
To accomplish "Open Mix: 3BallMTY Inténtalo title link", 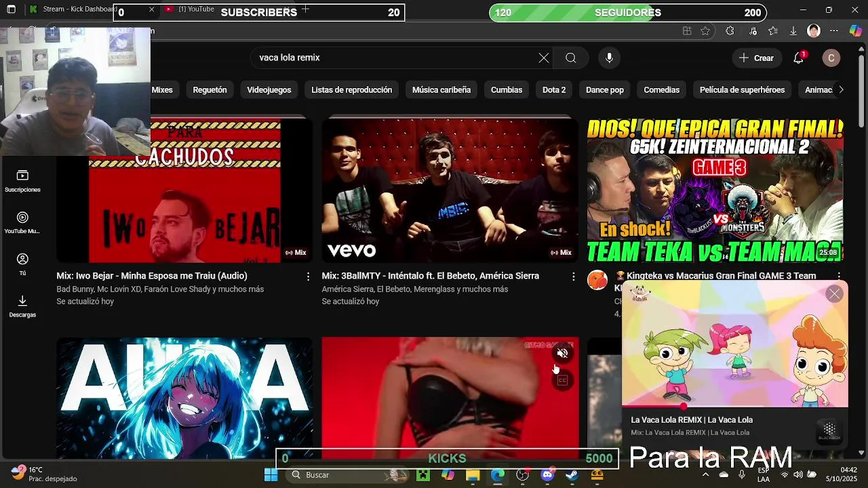I will [431, 276].
